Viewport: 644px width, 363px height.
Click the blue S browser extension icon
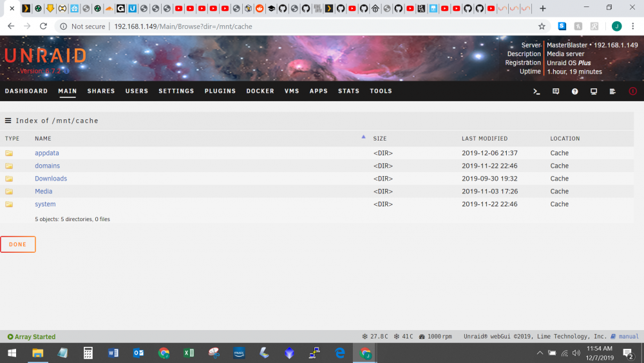point(562,26)
